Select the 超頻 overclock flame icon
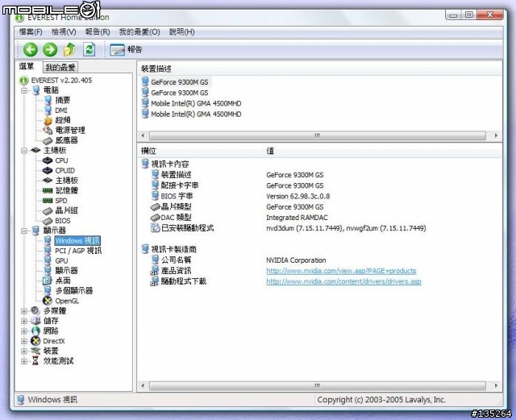 (48, 120)
